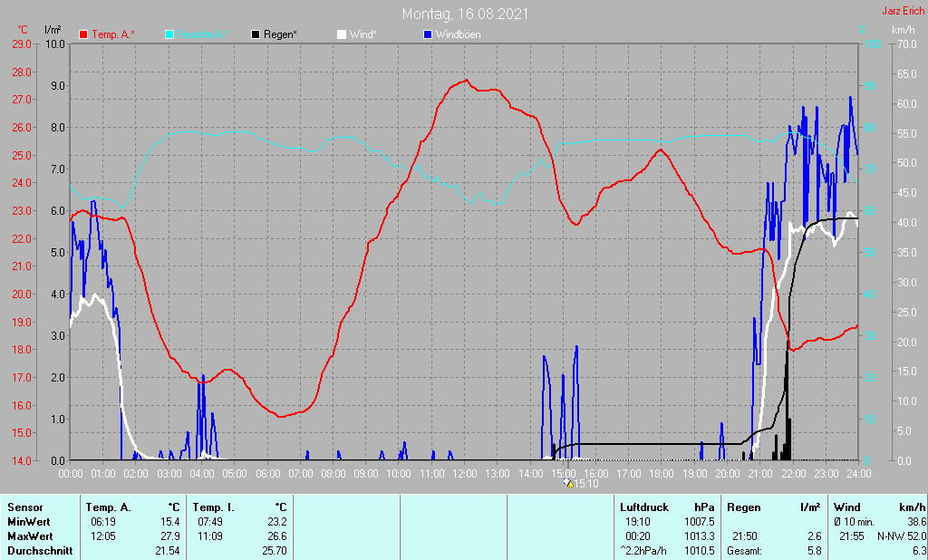Click the maximum outdoor temperature value '27.9'
The height and width of the screenshot is (560, 928).
pyautogui.click(x=169, y=536)
